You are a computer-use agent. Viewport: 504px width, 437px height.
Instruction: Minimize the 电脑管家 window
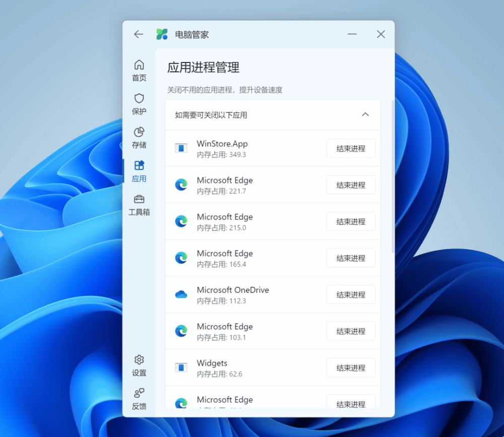(352, 34)
